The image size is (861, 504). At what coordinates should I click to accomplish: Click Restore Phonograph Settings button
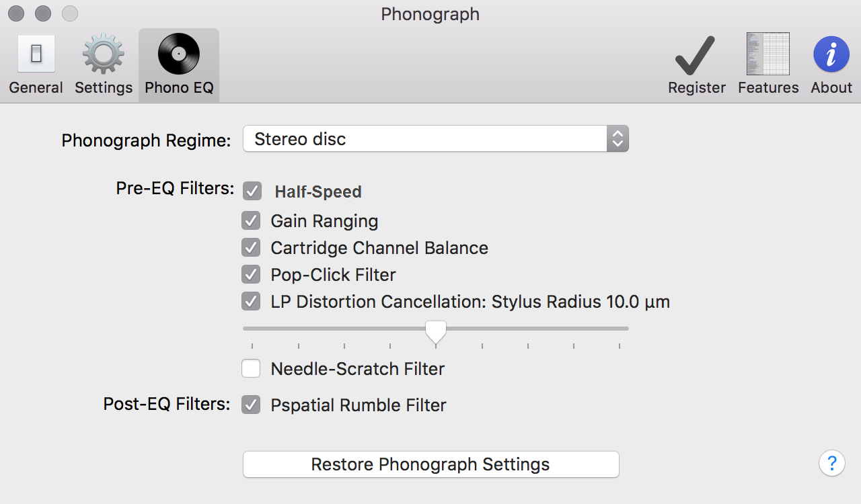tap(430, 464)
